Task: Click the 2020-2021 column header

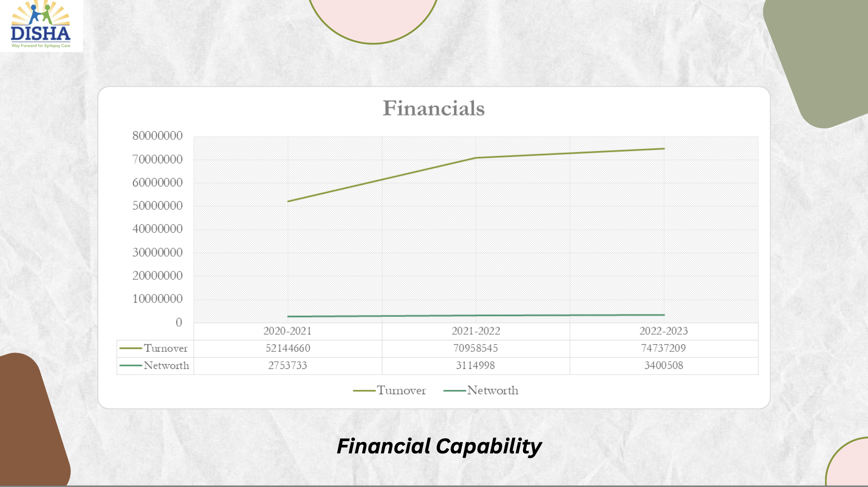Action: pyautogui.click(x=287, y=331)
